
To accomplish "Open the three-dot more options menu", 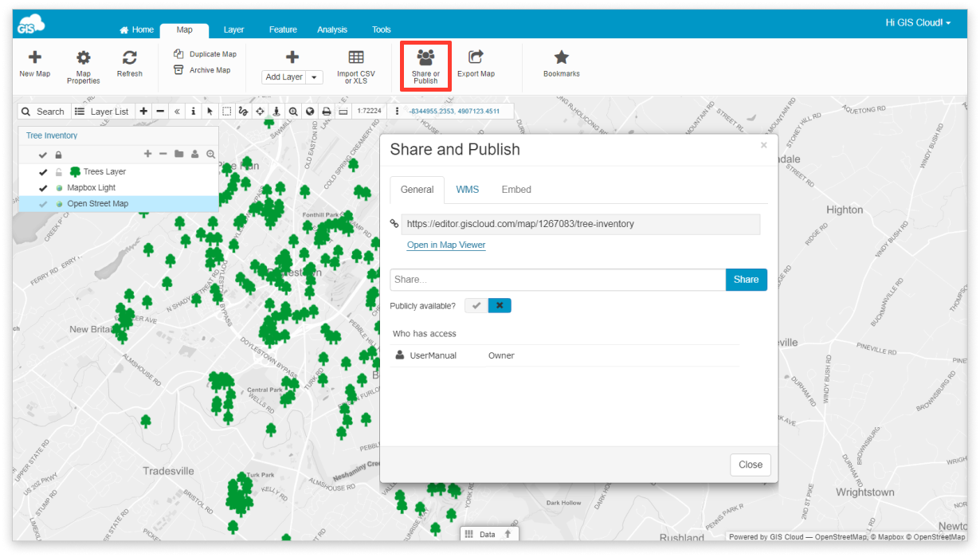I will [397, 112].
